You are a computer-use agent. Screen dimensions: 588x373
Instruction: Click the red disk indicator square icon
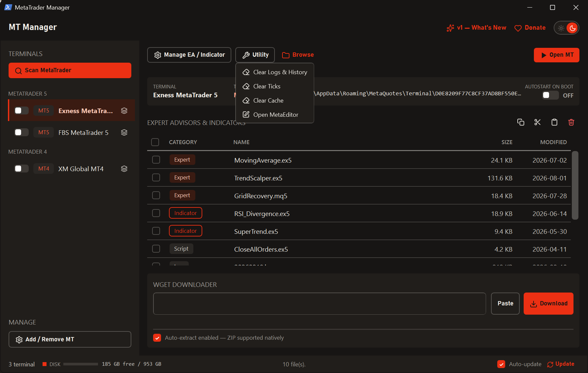45,364
